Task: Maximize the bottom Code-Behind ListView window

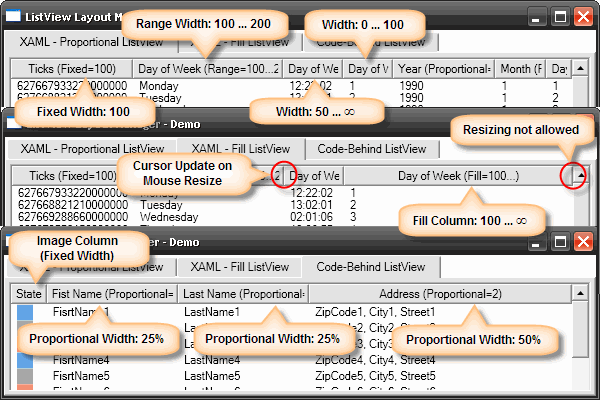Action: 561,240
